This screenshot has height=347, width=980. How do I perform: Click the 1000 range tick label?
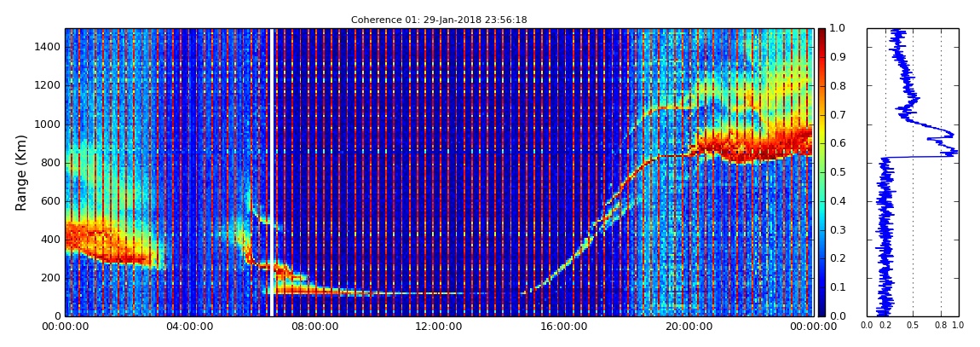(x=48, y=124)
